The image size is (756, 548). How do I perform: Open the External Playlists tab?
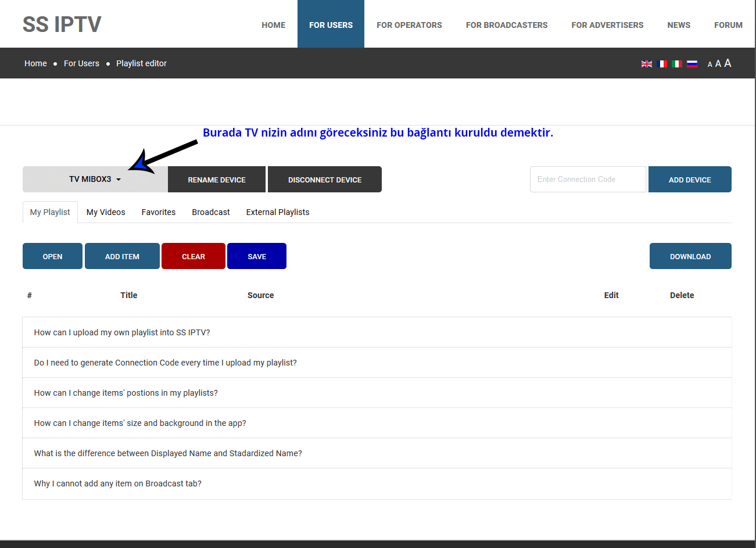(278, 212)
